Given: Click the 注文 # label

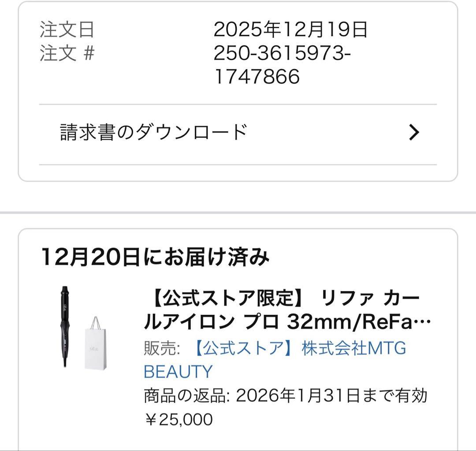Looking at the screenshot, I should (x=67, y=54).
